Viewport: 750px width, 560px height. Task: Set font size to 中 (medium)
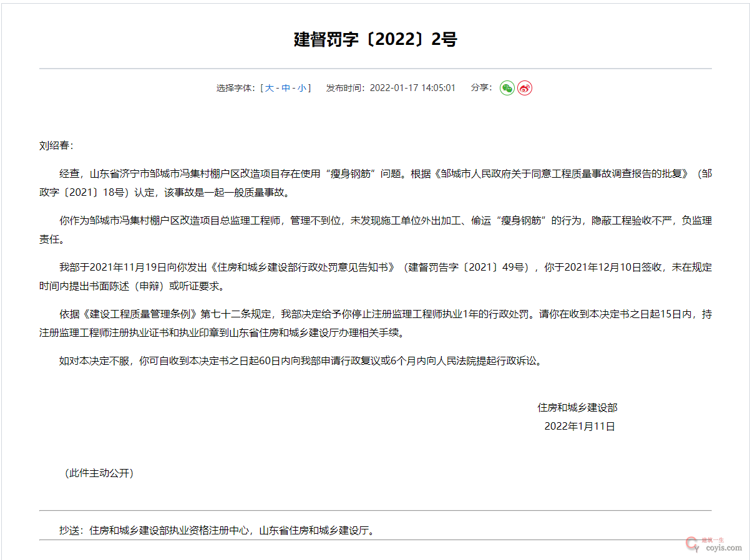[x=286, y=88]
